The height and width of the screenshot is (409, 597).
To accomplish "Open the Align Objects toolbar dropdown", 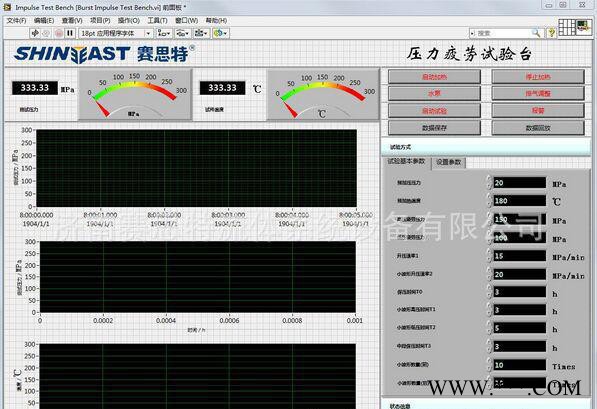I will (x=164, y=33).
